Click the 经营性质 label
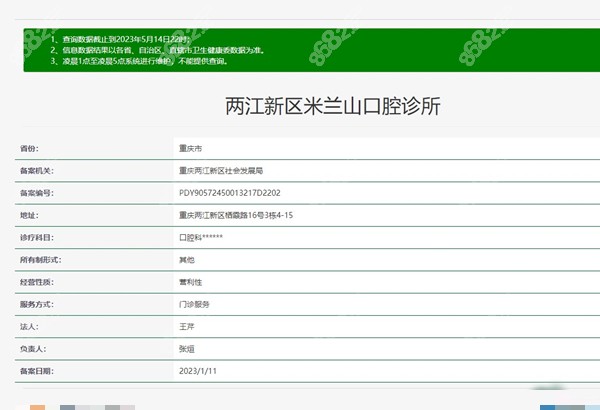600x410 pixels. (x=37, y=282)
